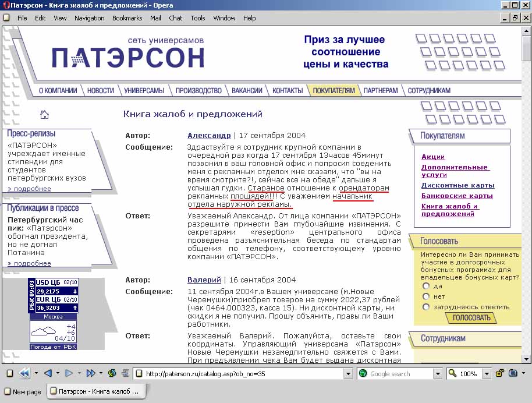Open the 100% zoom level dropdown
This screenshot has width=532, height=403.
point(483,374)
